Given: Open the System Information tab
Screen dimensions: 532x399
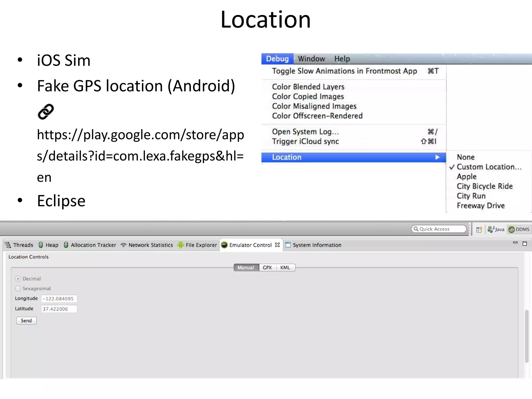Looking at the screenshot, I should [313, 245].
